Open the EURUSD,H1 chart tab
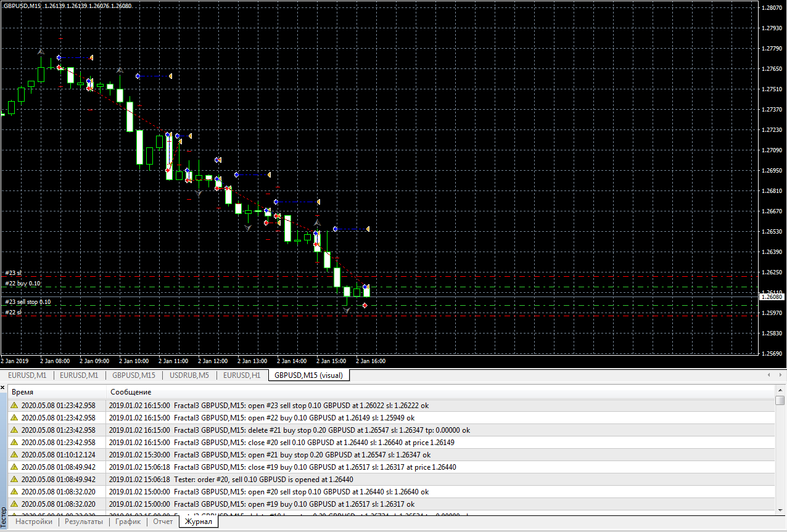The image size is (787, 532). (x=242, y=375)
